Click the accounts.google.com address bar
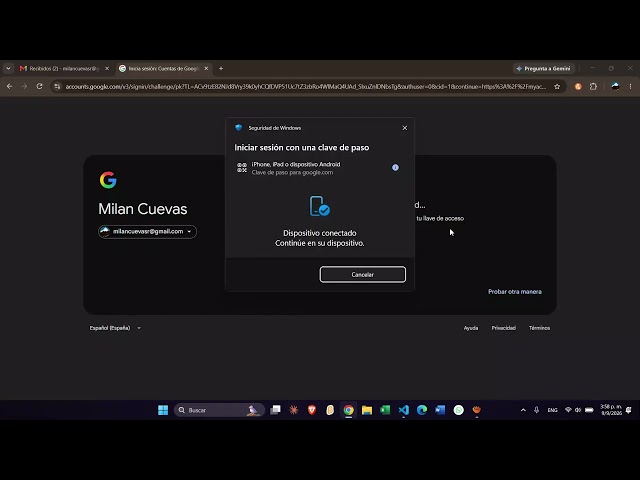The width and height of the screenshot is (640, 480). [x=305, y=87]
